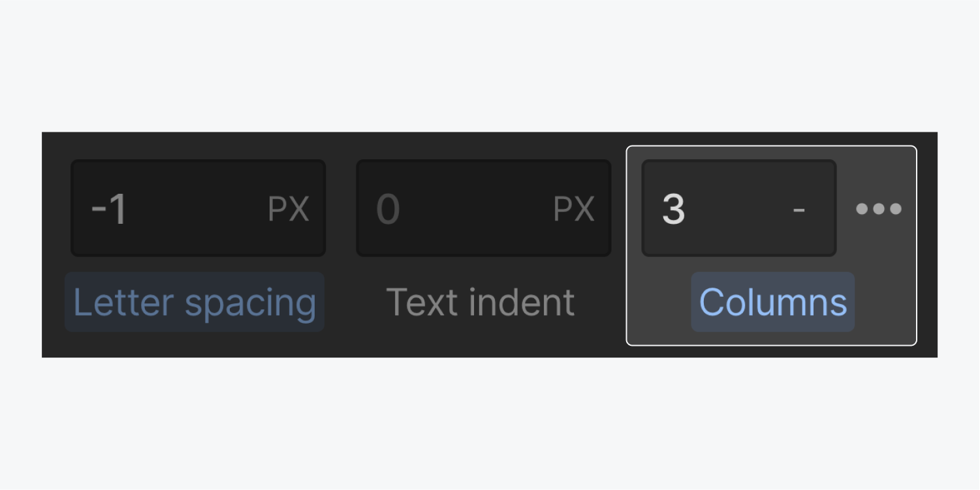Viewport: 980px width, 490px height.
Task: Select the -1 value in Letter spacing
Action: click(x=109, y=209)
